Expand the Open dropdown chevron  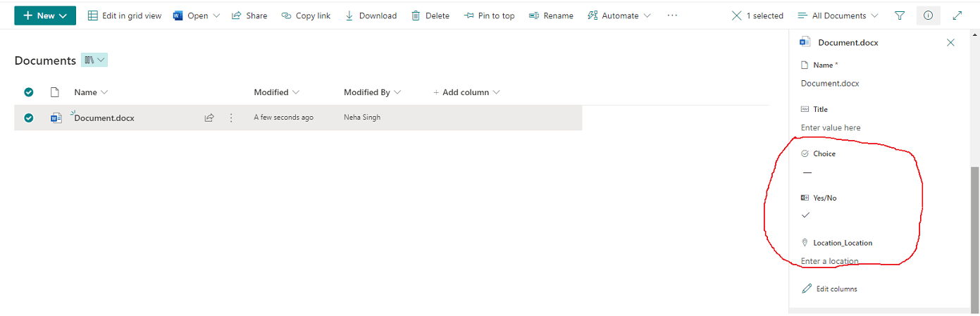click(x=216, y=15)
